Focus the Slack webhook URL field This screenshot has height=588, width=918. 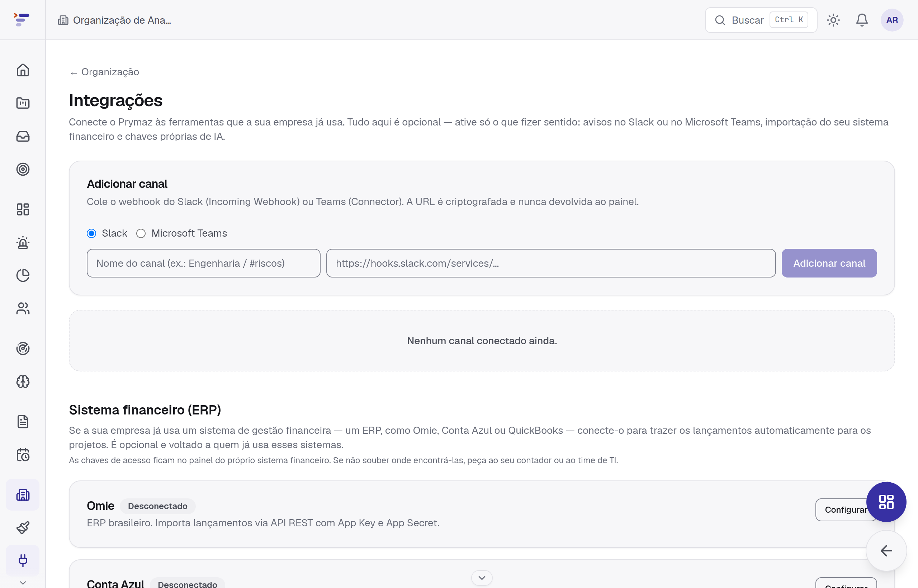[551, 263]
